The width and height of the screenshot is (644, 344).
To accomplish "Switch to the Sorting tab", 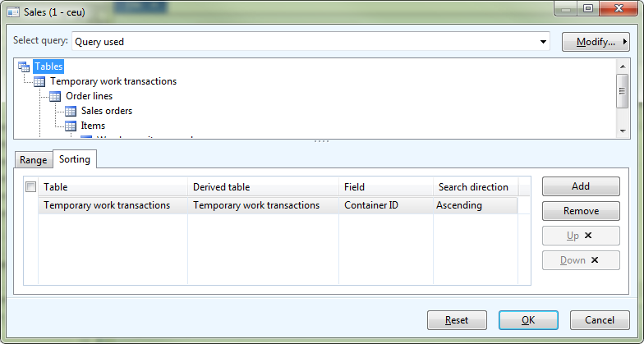I will pyautogui.click(x=75, y=159).
